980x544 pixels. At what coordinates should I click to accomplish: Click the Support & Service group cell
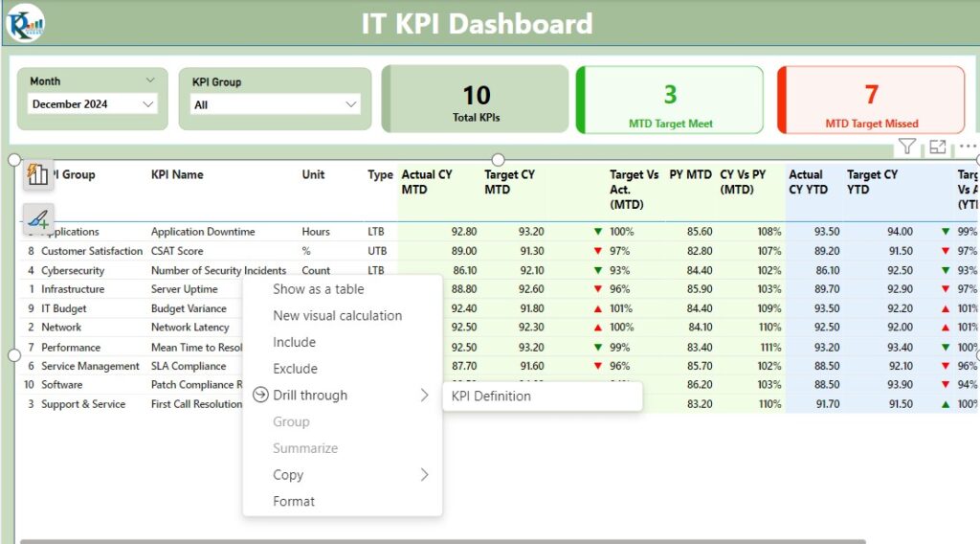pyautogui.click(x=83, y=404)
